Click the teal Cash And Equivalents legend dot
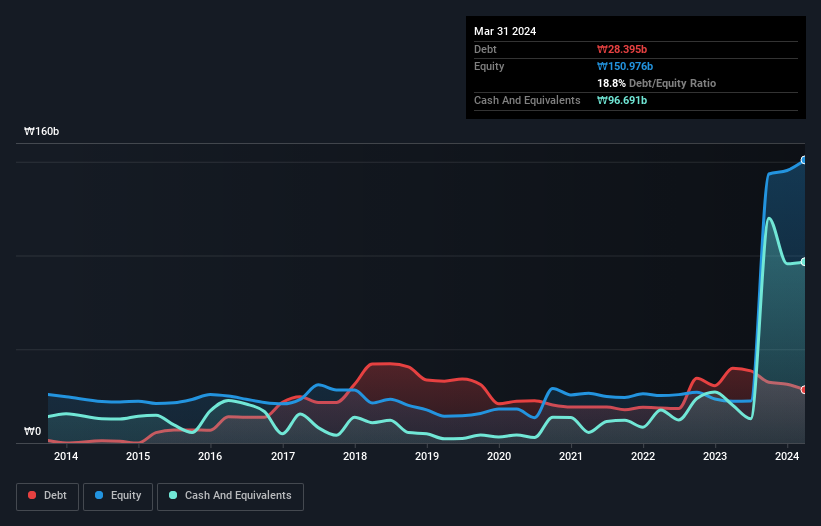Viewport: 821px width, 526px height. tap(173, 495)
